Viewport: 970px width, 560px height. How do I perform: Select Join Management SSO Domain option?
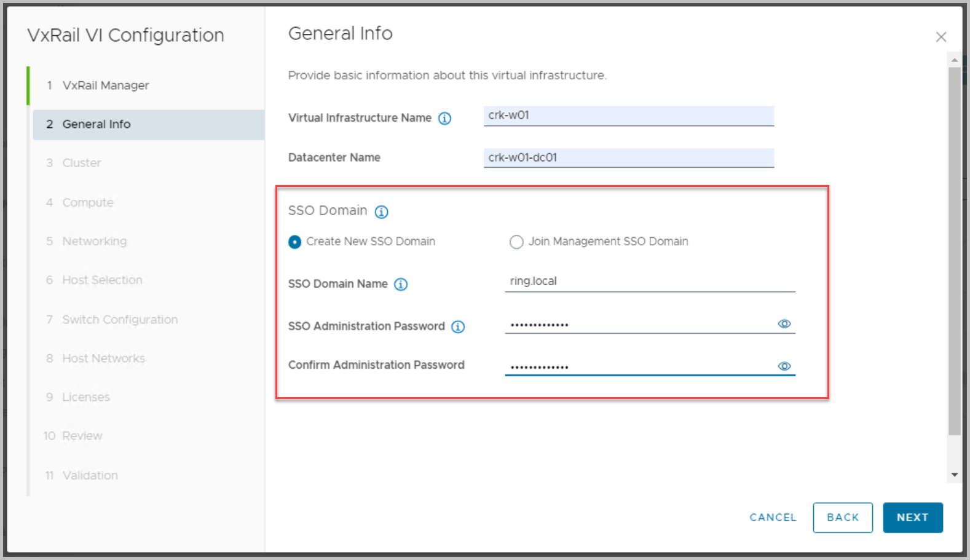click(516, 242)
